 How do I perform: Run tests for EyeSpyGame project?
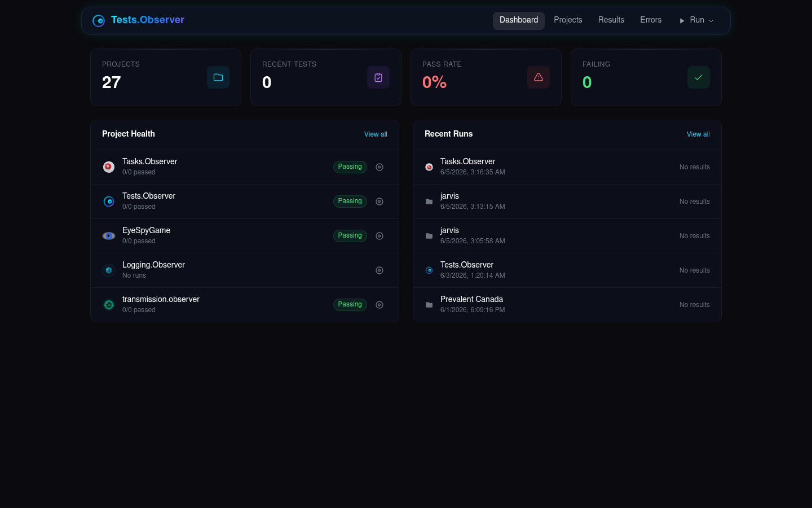click(379, 236)
